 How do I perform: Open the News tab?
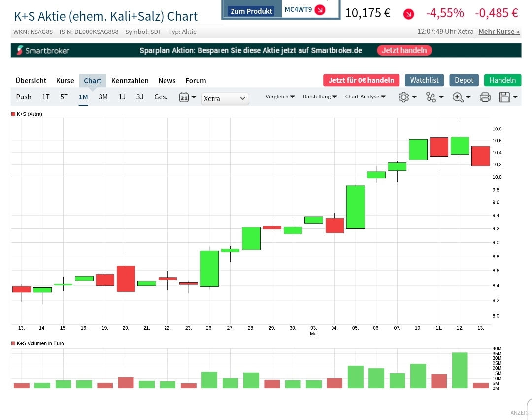point(167,81)
